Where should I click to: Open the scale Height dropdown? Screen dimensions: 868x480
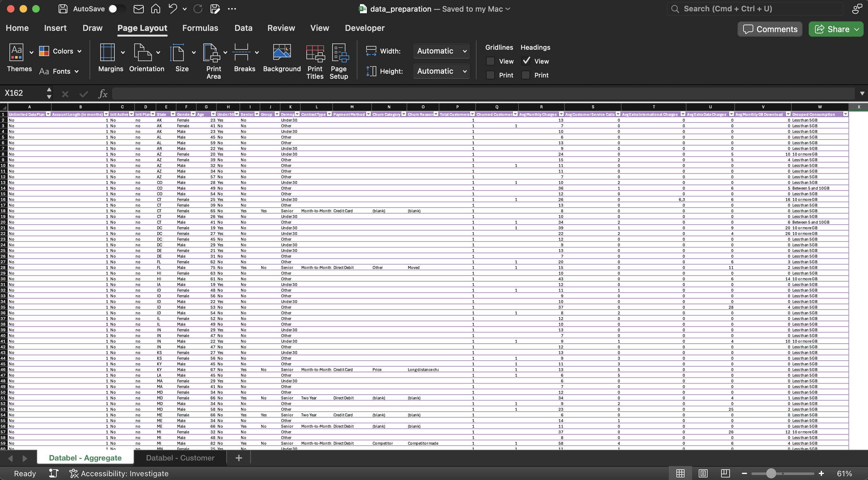pos(441,71)
